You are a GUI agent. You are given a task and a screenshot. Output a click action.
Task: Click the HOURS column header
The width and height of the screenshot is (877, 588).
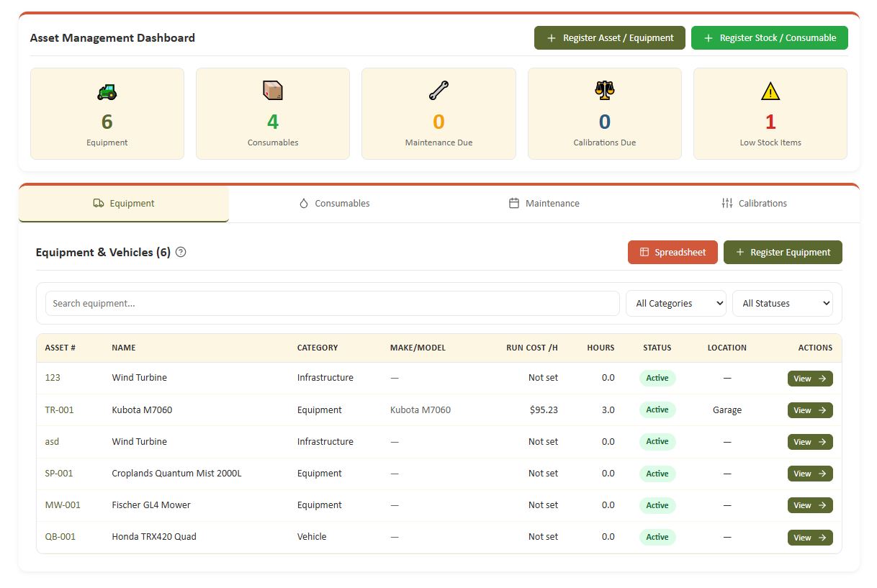[601, 348]
